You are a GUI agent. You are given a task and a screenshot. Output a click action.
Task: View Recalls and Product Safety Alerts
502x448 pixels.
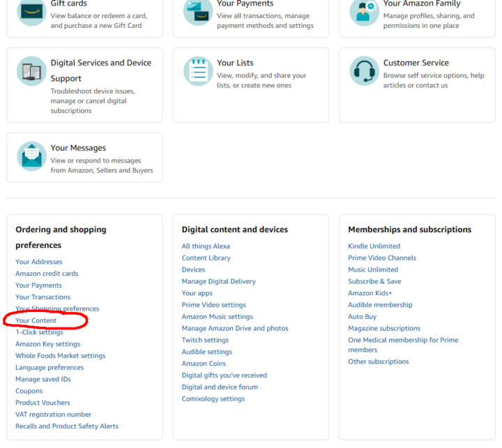67,426
